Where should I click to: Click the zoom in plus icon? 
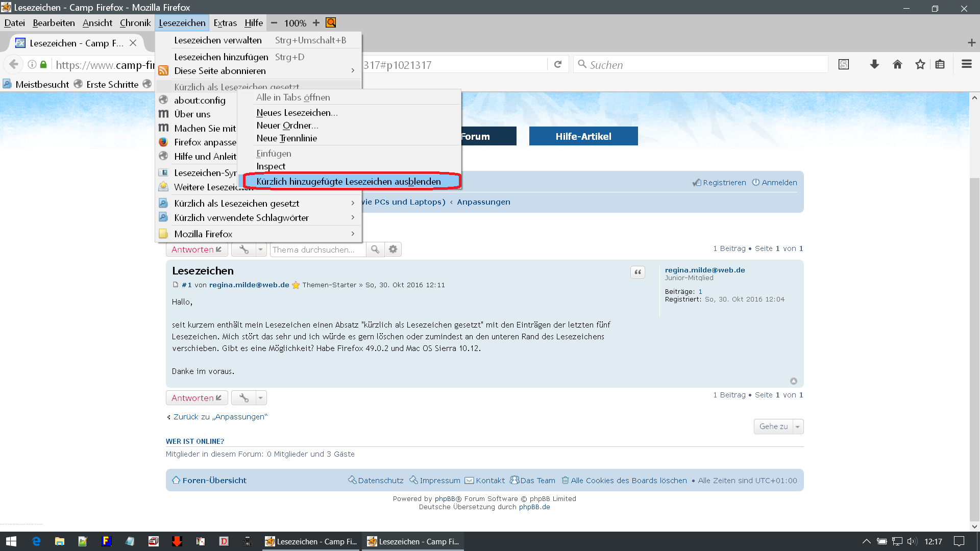pos(316,23)
